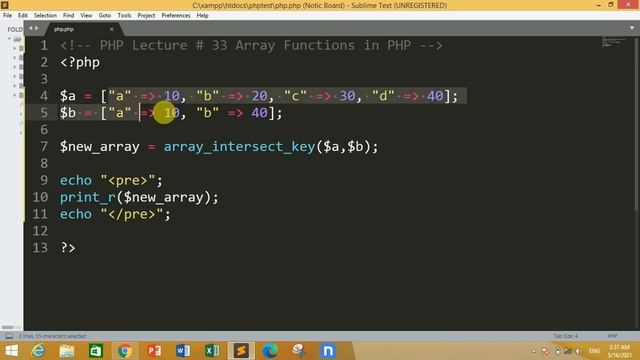Go to next tab using right arrow
Image resolution: width=640 pixels, height=360 pixels.
[x=37, y=28]
